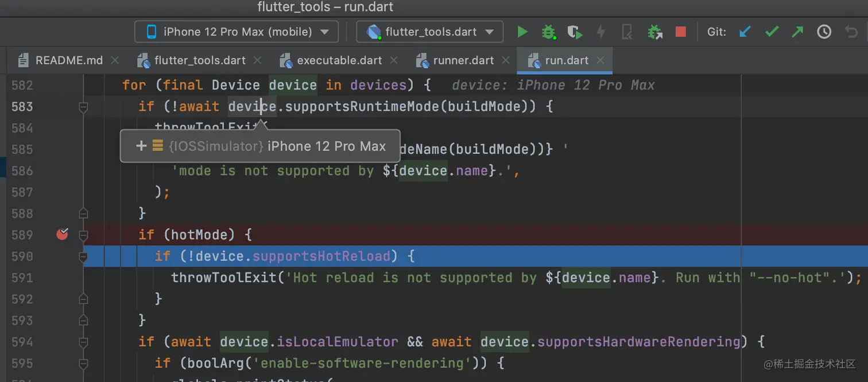This screenshot has width=868, height=382.
Task: Click line number 591 in the gutter
Action: pos(22,277)
